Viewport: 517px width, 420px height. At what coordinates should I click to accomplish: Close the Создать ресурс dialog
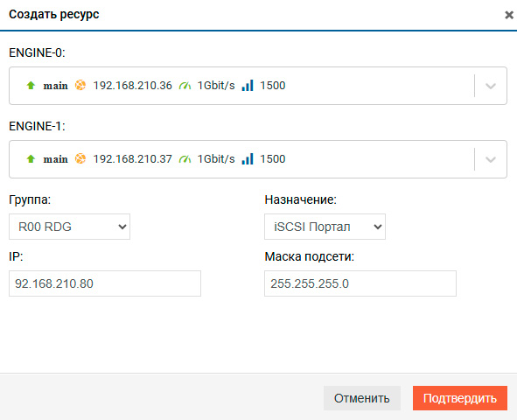509,15
